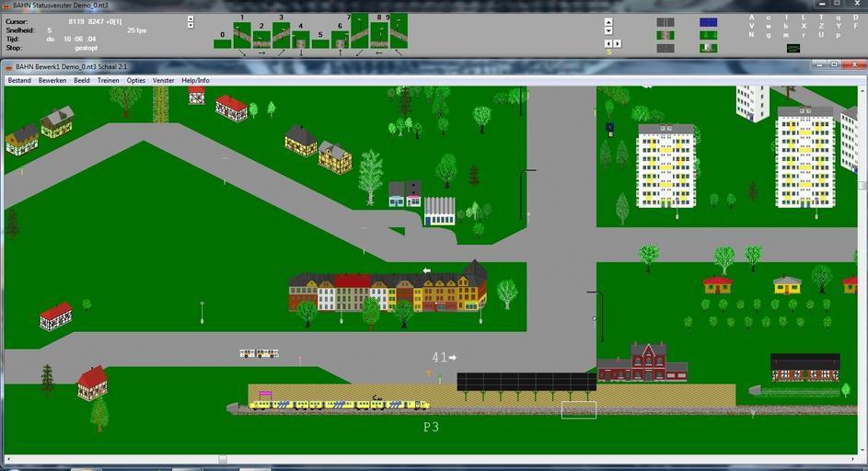Select track element tile number 3
Screen dimensions: 868x471
281,36
